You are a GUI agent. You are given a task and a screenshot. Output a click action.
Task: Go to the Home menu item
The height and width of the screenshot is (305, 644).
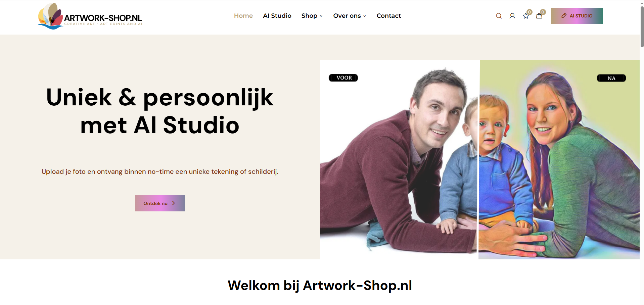[243, 16]
